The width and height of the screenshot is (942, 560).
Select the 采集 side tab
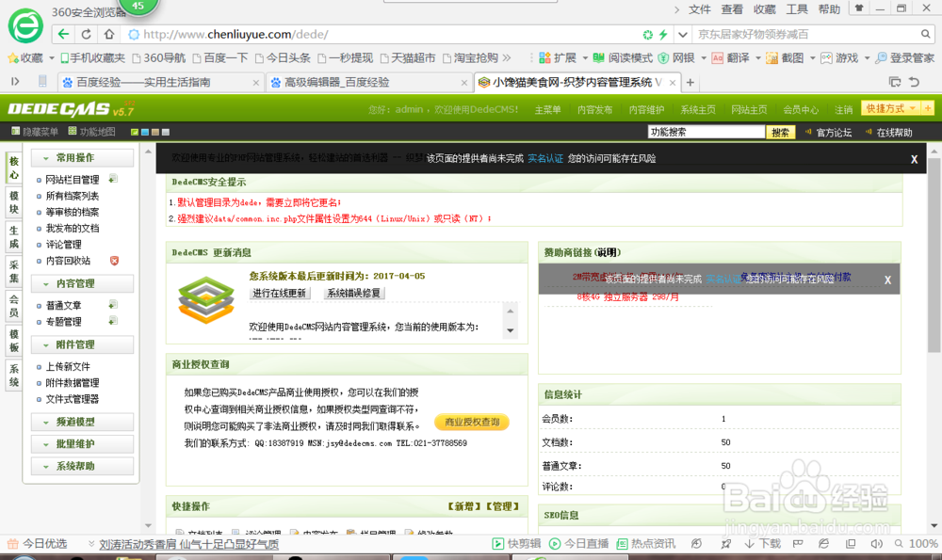[14, 271]
